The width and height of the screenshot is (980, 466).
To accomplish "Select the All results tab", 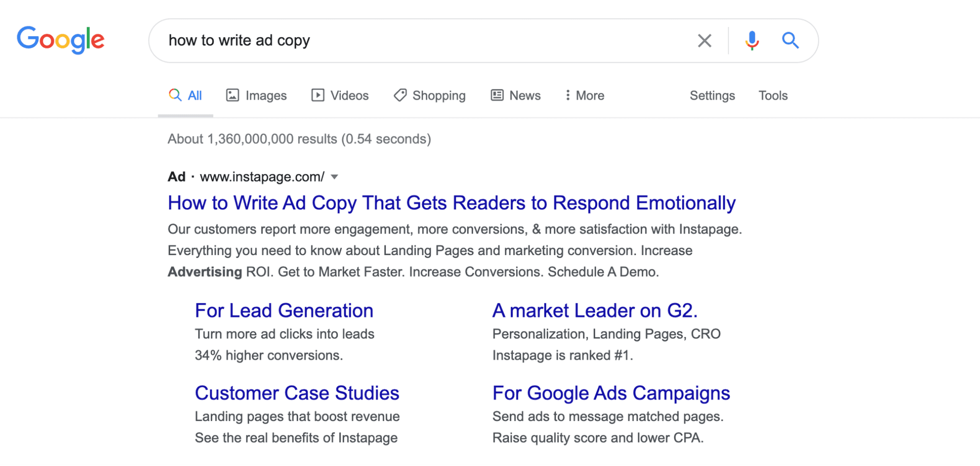I will pos(194,95).
